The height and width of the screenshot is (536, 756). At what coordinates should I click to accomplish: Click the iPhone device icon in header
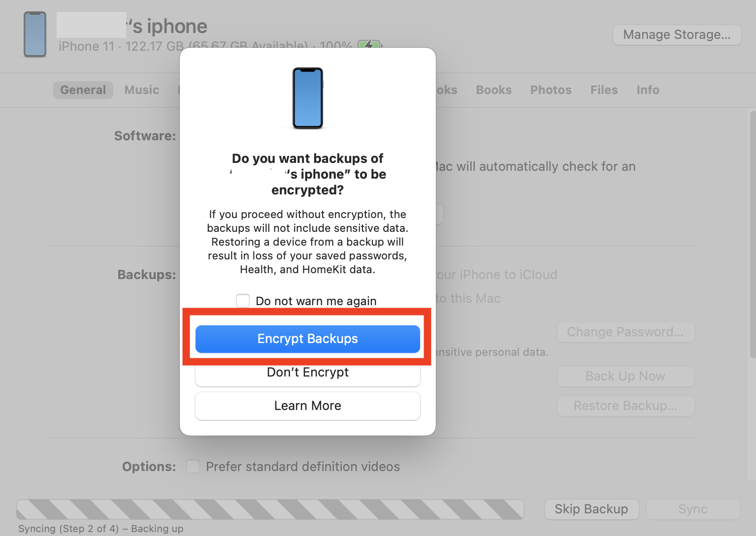point(35,34)
